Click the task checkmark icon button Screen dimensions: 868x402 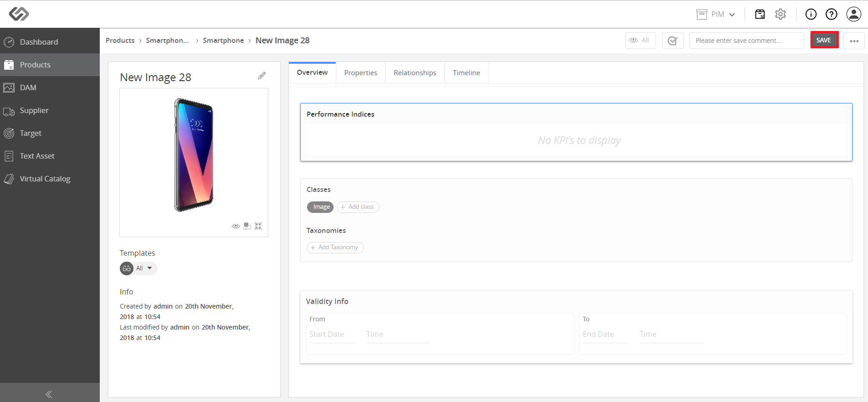click(x=673, y=41)
